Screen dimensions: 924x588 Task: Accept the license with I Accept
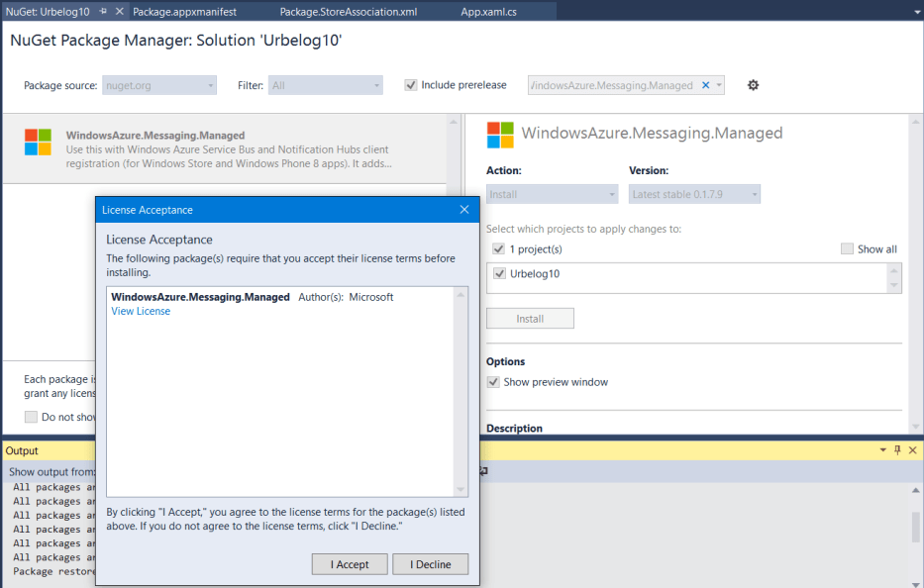pyautogui.click(x=349, y=564)
